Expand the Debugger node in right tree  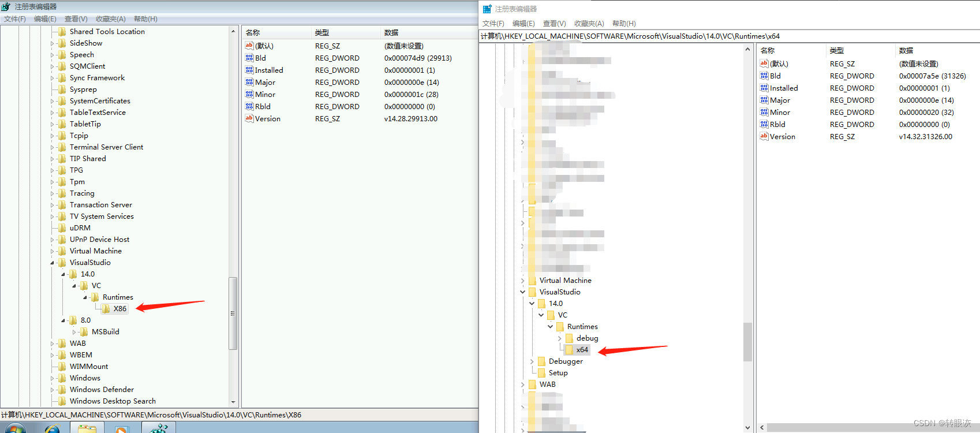[x=532, y=361]
